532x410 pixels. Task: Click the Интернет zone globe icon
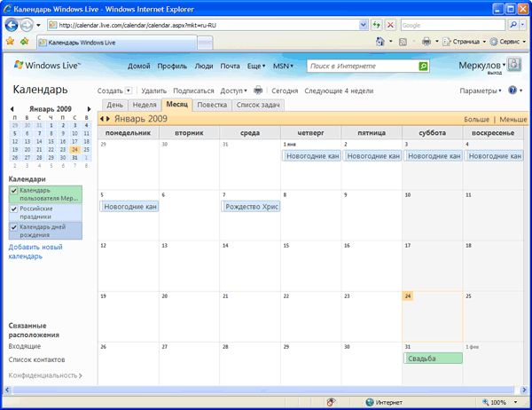pyautogui.click(x=370, y=402)
